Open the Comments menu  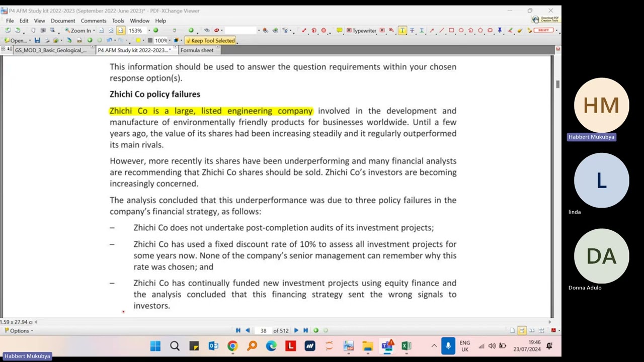[94, 21]
